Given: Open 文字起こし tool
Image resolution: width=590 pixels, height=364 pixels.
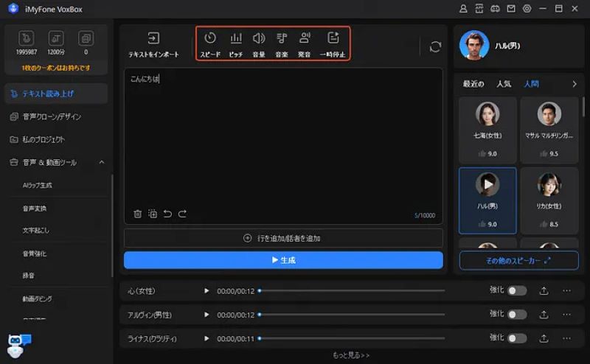Looking at the screenshot, I should coord(35,231).
